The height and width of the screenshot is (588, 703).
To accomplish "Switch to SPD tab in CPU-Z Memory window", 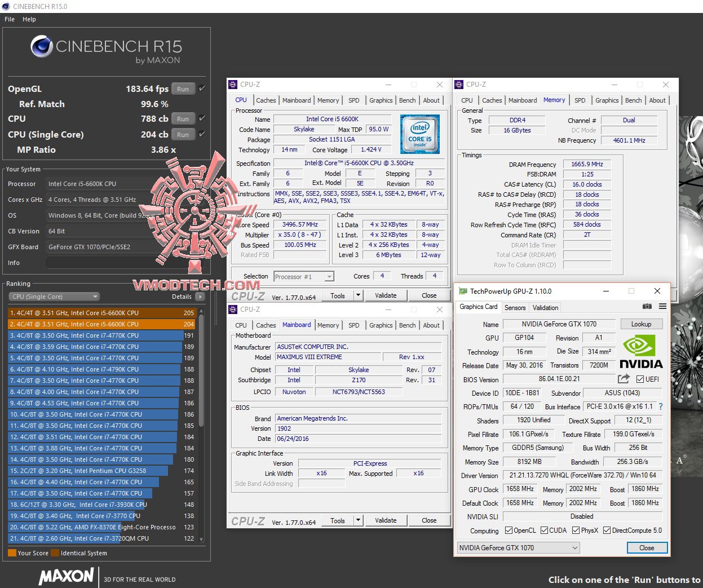I will coord(580,100).
